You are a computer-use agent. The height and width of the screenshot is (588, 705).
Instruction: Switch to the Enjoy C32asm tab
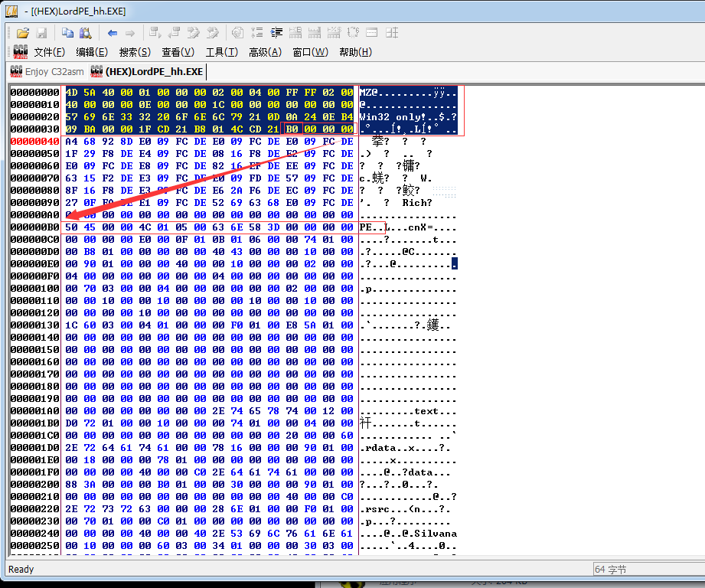pos(47,71)
